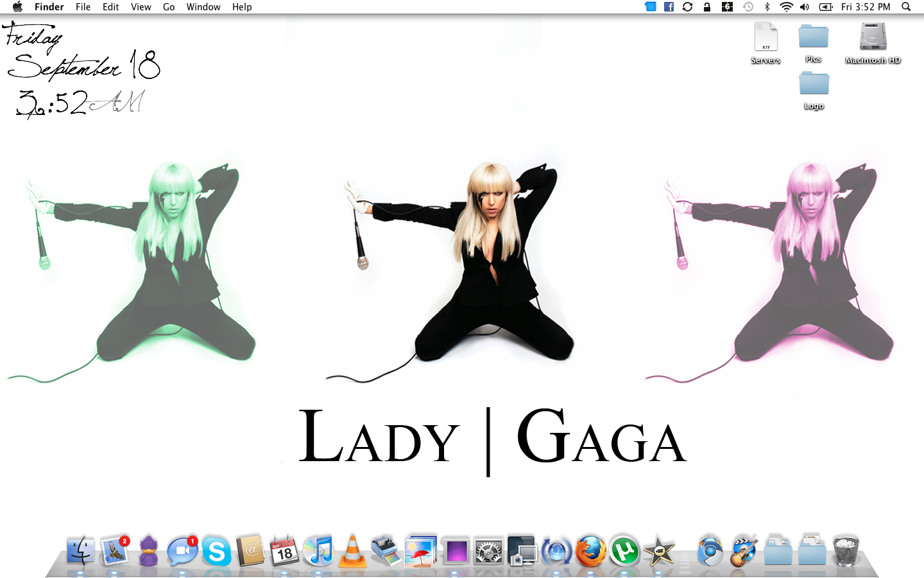This screenshot has width=924, height=578.
Task: Open the View menu
Action: click(x=141, y=7)
